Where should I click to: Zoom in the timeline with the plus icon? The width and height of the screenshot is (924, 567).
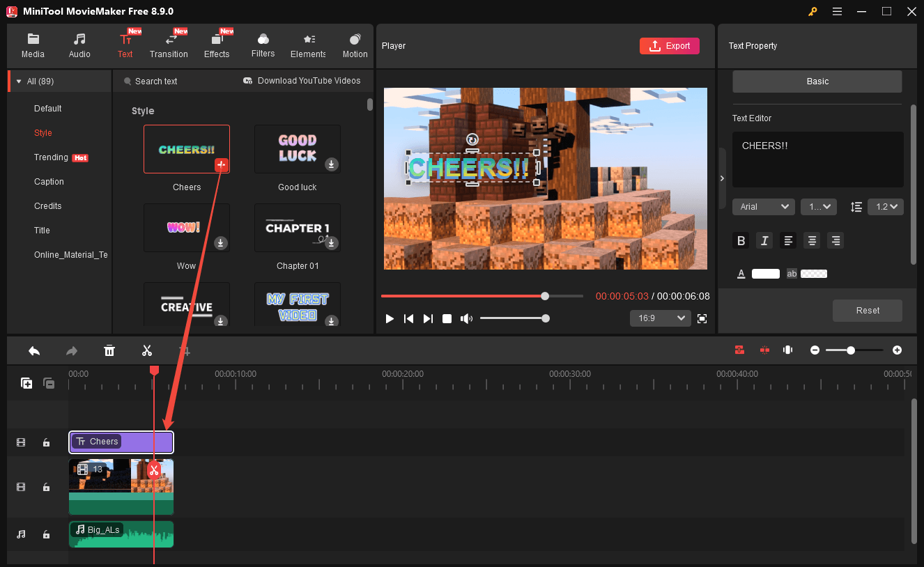898,350
